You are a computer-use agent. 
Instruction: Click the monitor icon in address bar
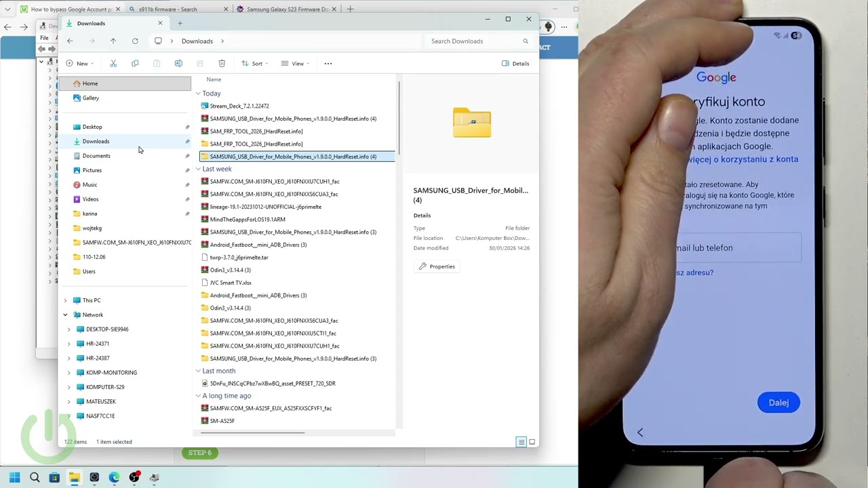[158, 41]
